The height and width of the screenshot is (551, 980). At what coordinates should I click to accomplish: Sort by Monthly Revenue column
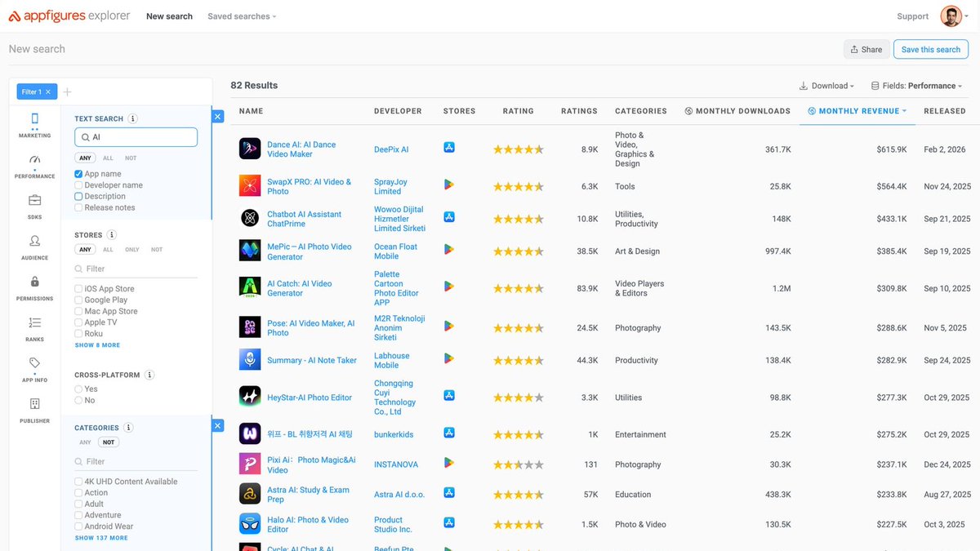coord(857,111)
